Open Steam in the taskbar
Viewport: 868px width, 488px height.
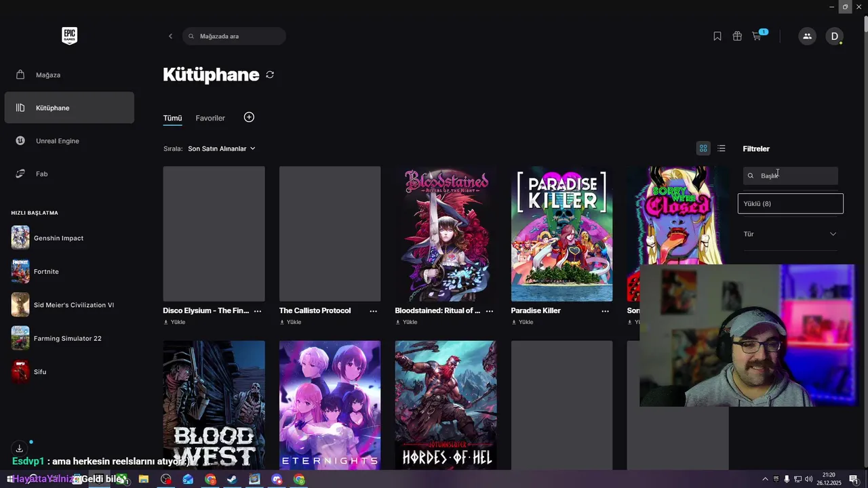232,479
